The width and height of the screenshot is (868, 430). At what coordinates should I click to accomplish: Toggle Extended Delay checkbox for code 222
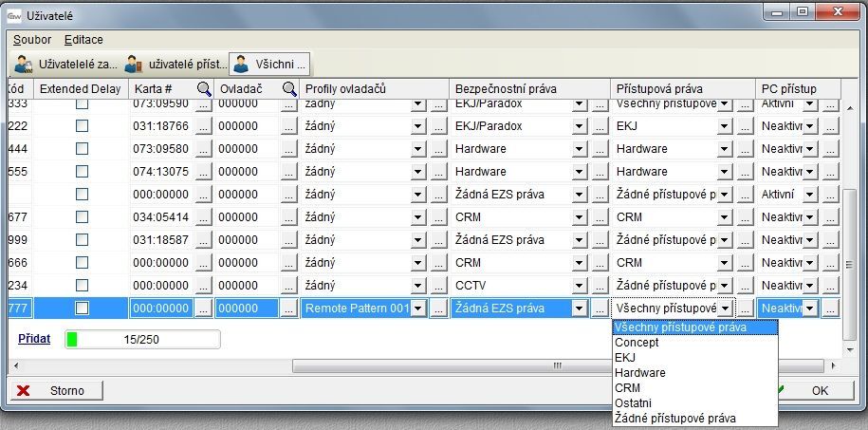tap(82, 126)
